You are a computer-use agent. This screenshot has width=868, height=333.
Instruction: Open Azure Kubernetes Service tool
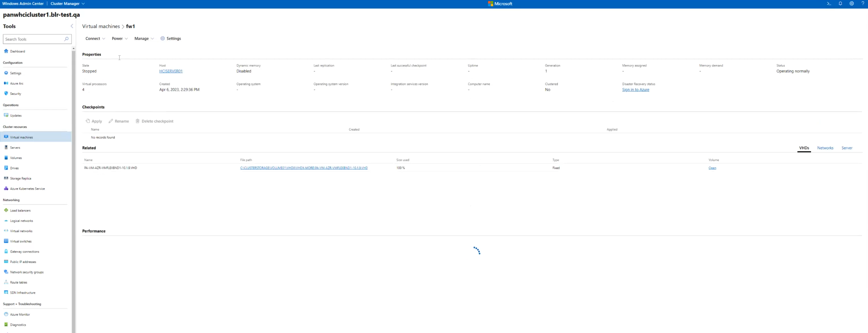(27, 189)
